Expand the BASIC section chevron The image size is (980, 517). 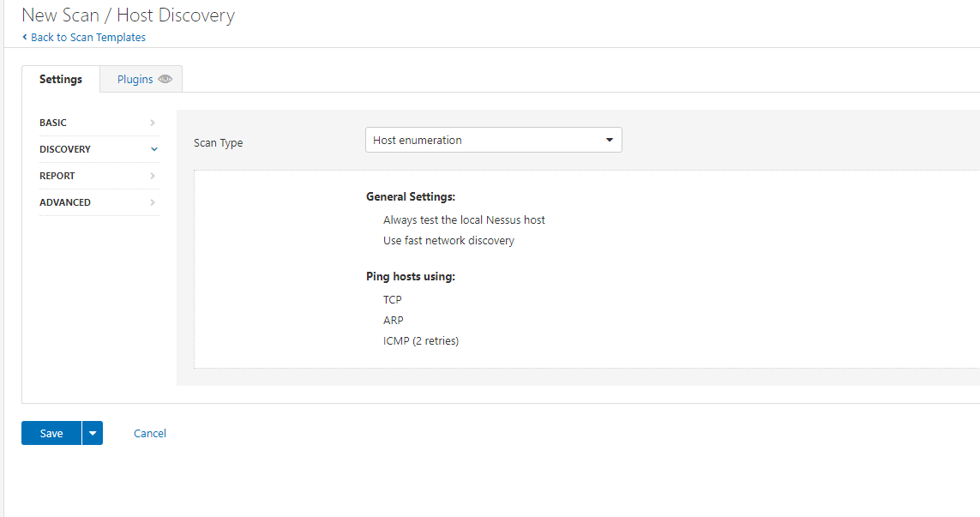click(x=153, y=123)
